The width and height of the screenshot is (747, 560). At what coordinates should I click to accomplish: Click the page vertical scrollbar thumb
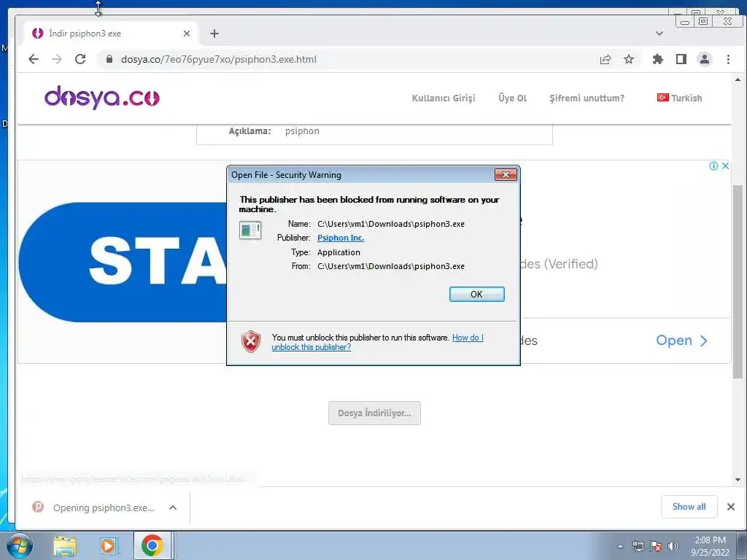(x=738, y=281)
